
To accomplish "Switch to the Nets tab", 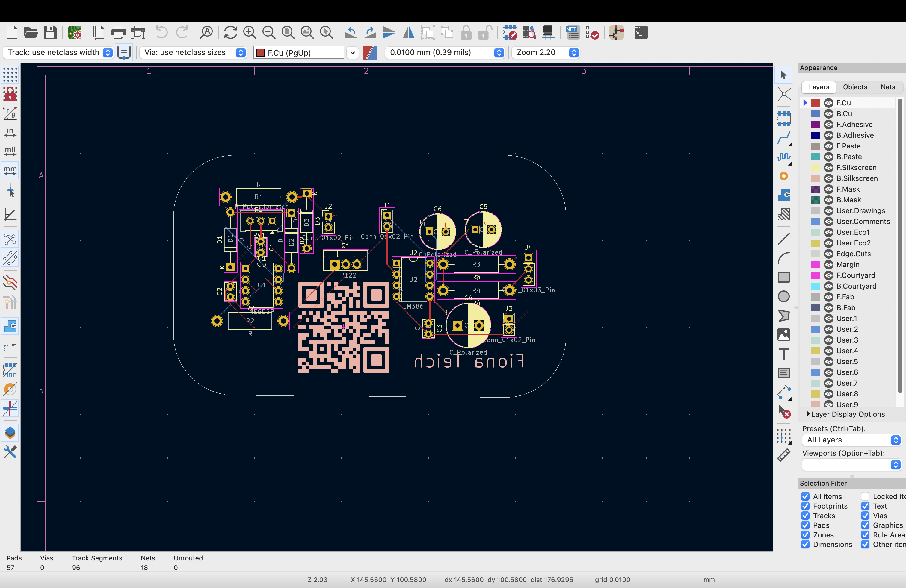I will [888, 87].
